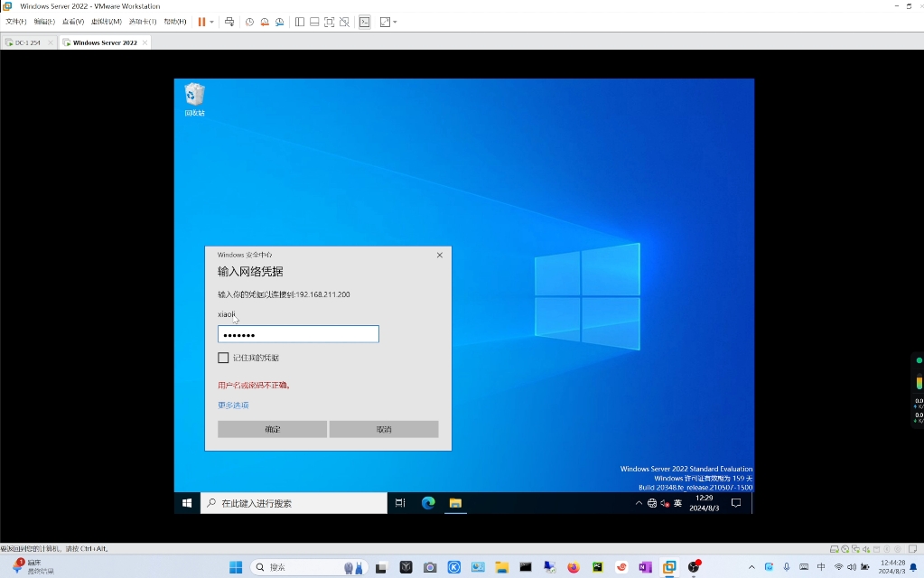Click the host microphone tray icon
The image size is (924, 578).
(x=787, y=567)
